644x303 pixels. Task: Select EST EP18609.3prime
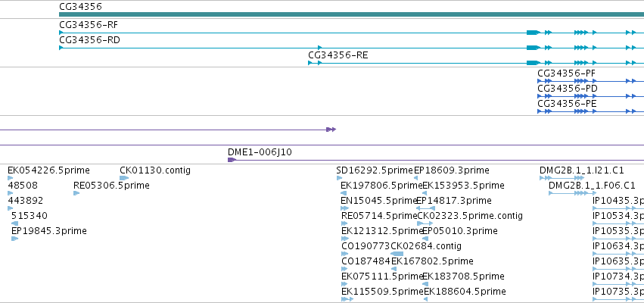pyautogui.click(x=451, y=170)
